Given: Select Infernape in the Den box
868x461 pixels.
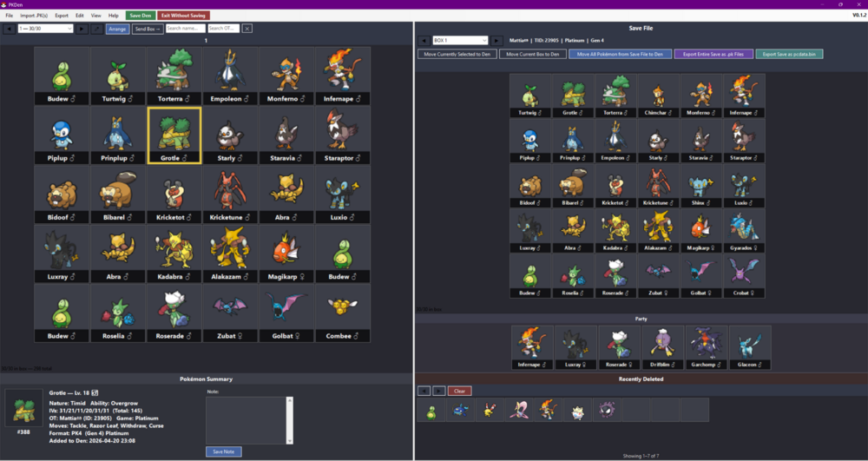Looking at the screenshot, I should (x=343, y=76).
